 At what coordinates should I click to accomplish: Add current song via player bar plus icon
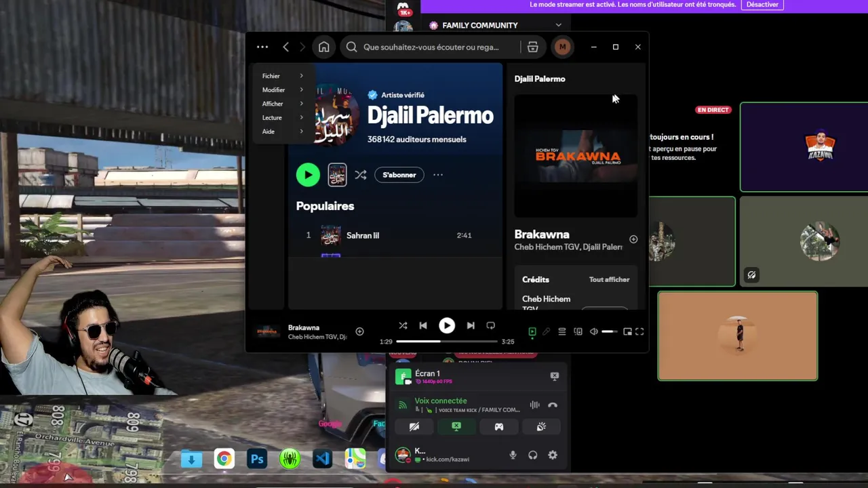pyautogui.click(x=360, y=331)
